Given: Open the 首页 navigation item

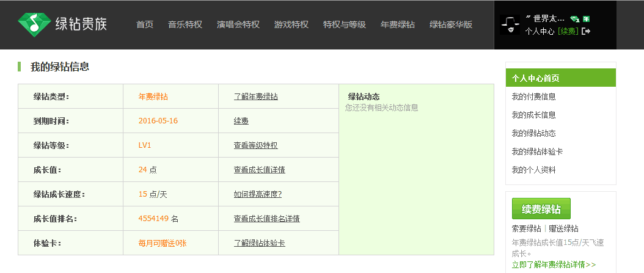Looking at the screenshot, I should (x=145, y=24).
